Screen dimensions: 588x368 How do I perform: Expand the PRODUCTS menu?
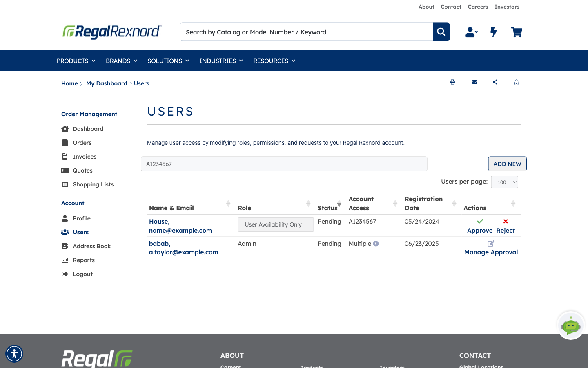(x=76, y=61)
